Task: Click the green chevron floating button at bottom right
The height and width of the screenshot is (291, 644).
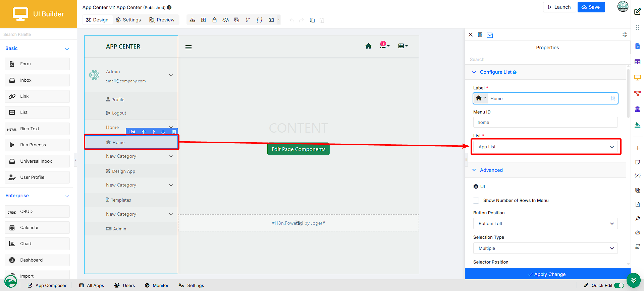Action: coord(633,280)
